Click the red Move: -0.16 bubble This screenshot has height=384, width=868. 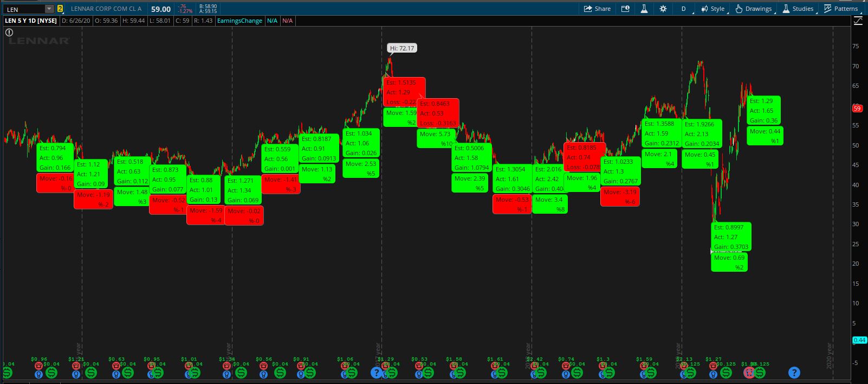[x=56, y=183]
